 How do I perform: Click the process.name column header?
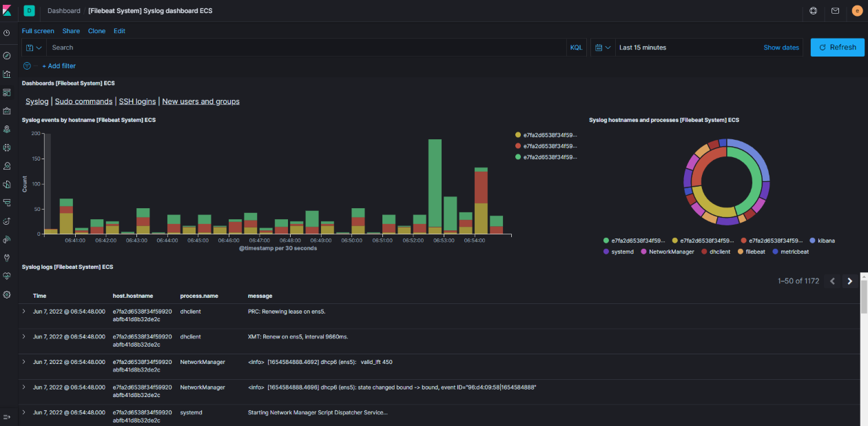pos(199,296)
